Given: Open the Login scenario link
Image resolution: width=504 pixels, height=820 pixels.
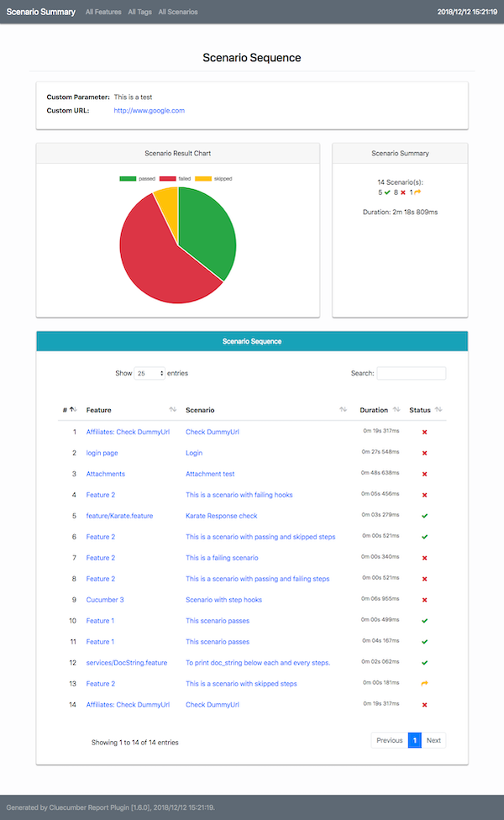Looking at the screenshot, I should (194, 453).
